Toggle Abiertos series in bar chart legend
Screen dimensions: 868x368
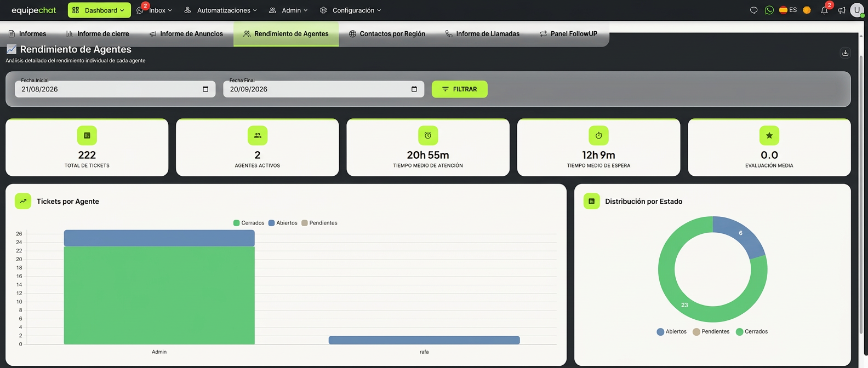point(283,223)
